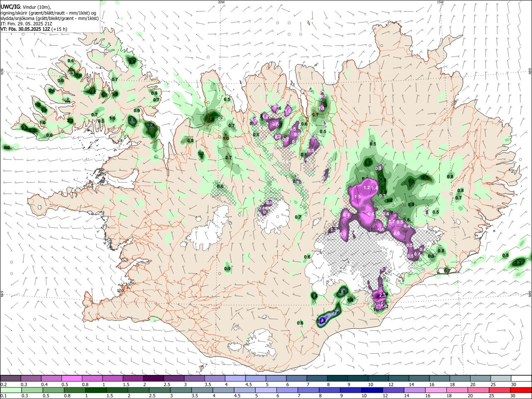
Task: Pick the upper legend swatch starting at 2
Action: [x=153, y=379]
